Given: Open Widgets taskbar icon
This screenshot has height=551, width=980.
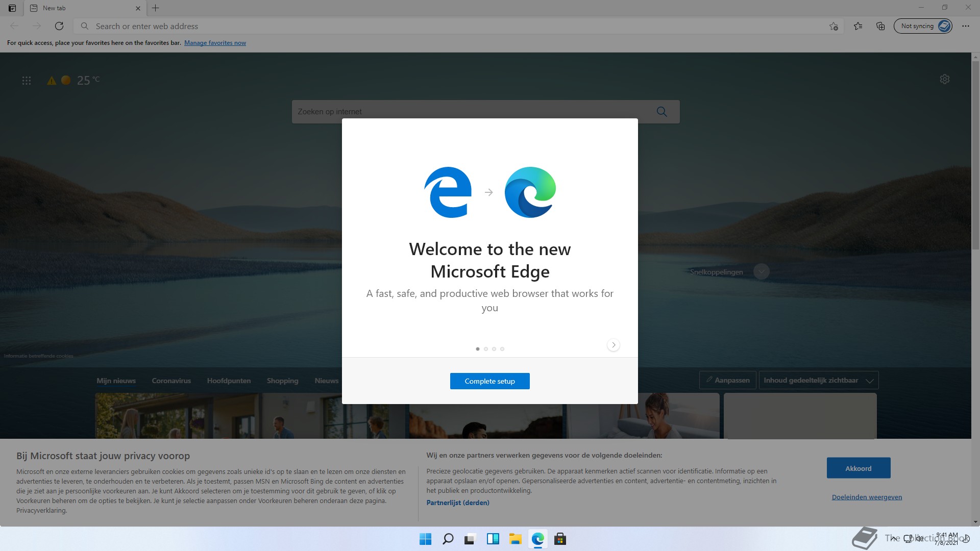Looking at the screenshot, I should (493, 539).
